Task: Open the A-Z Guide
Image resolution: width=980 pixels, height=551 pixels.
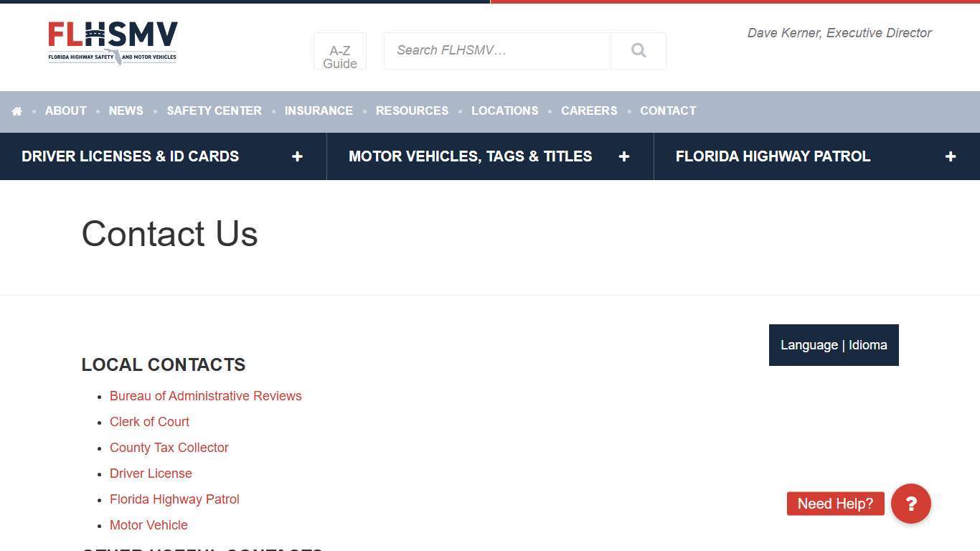Action: click(340, 52)
